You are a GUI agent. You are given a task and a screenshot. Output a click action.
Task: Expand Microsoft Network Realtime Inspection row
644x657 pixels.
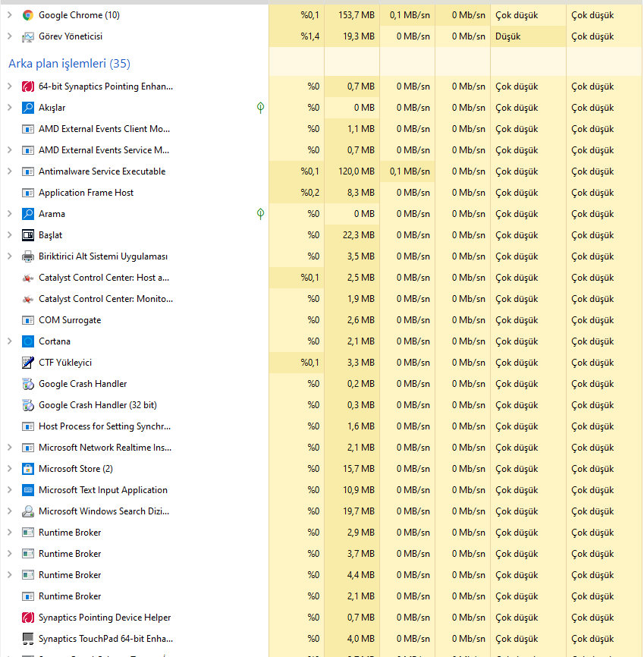coord(9,448)
